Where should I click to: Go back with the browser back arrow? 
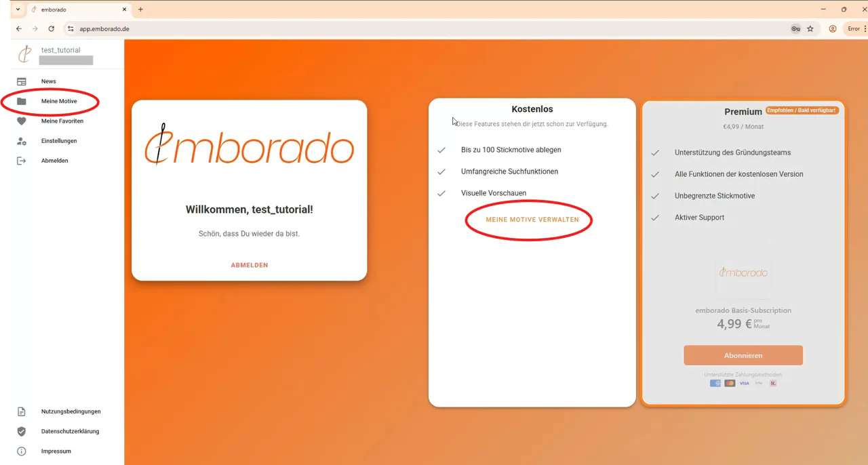19,29
